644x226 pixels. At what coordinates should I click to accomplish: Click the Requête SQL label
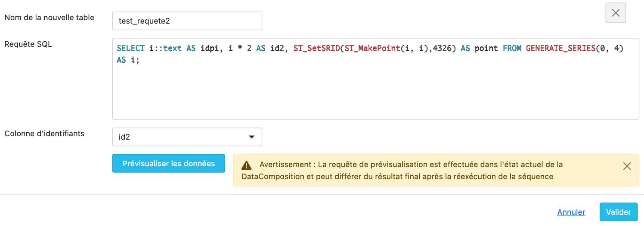(x=28, y=44)
